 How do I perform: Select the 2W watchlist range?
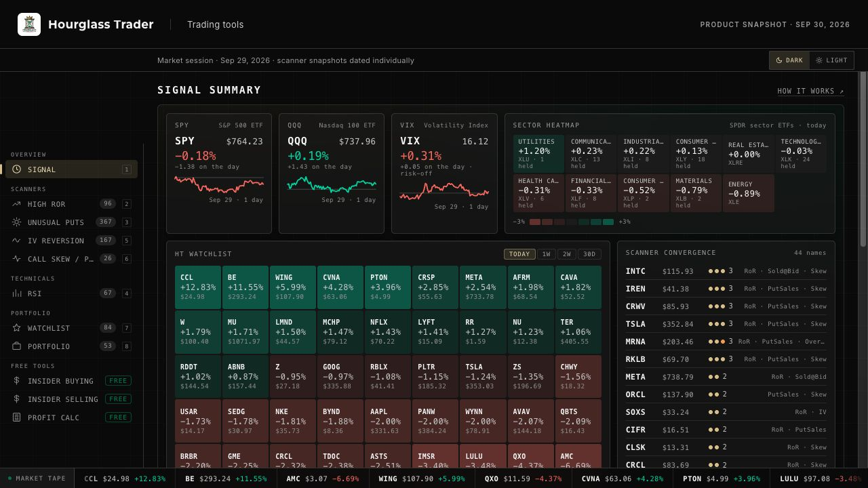(567, 254)
